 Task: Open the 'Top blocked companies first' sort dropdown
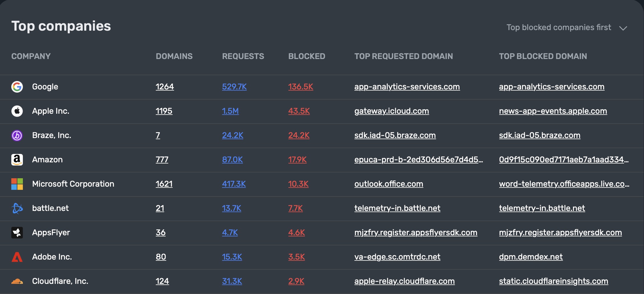pos(567,27)
